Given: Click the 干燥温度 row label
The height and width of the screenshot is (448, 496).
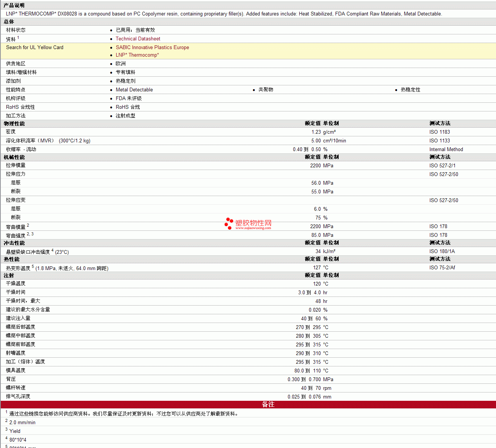Looking at the screenshot, I should (15, 284).
